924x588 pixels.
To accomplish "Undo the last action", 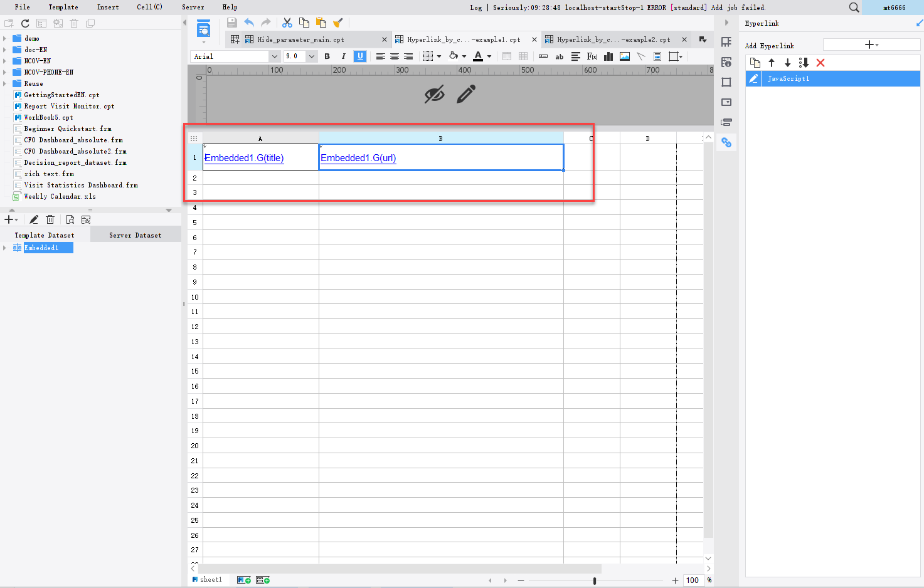I will pos(249,23).
